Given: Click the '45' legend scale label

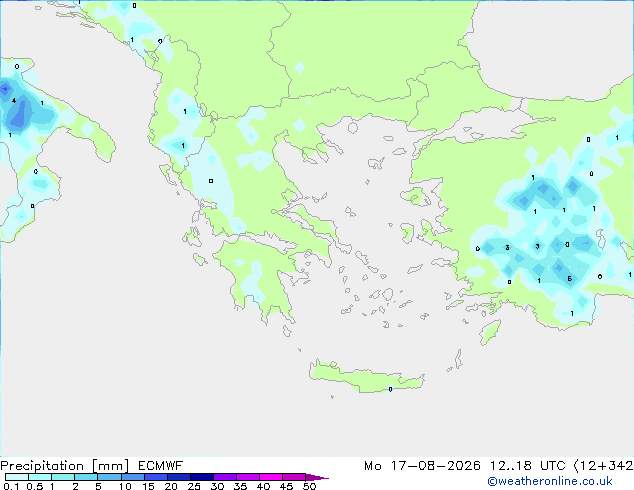Looking at the screenshot, I should [x=286, y=486].
